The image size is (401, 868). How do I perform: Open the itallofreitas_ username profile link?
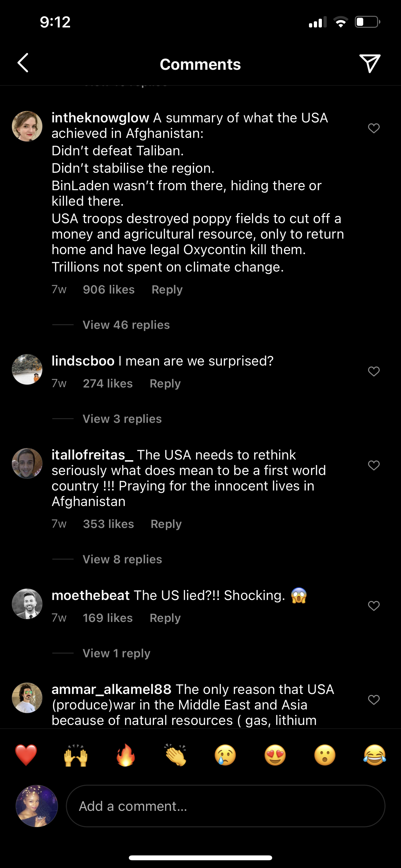pyautogui.click(x=92, y=455)
